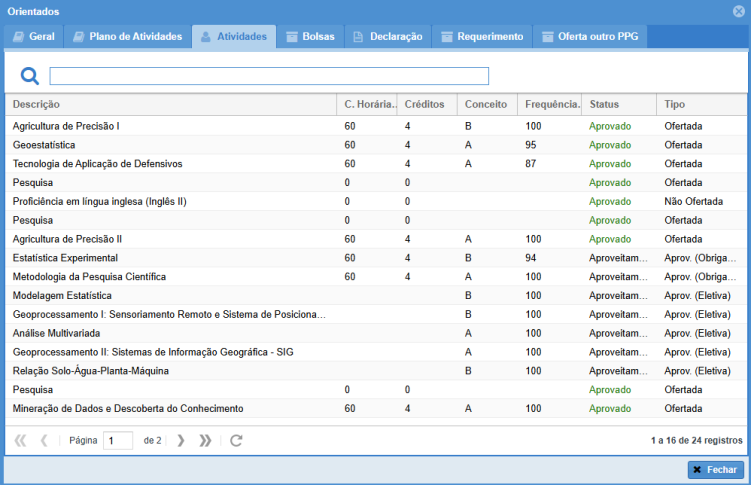Close the Orientados dialog with X icon
Image resolution: width=751 pixels, height=485 pixels.
coord(739,11)
